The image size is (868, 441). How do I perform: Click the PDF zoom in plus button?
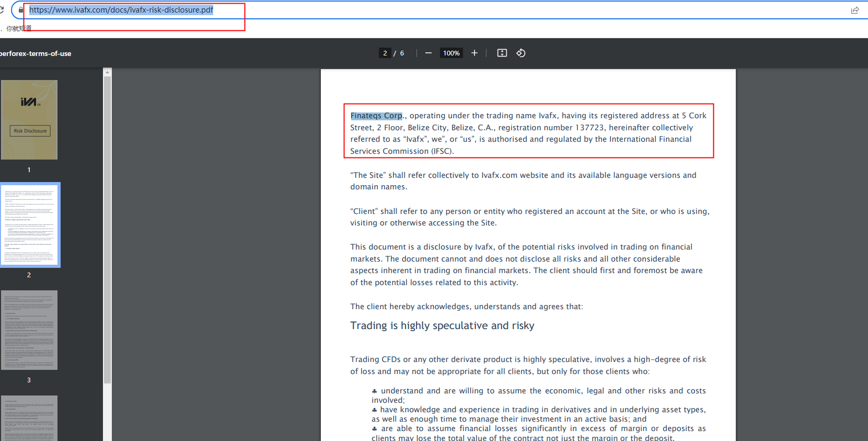474,53
